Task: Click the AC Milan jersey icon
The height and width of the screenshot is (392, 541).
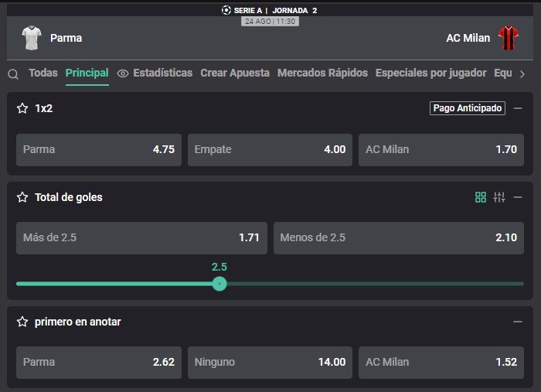Action: [508, 37]
